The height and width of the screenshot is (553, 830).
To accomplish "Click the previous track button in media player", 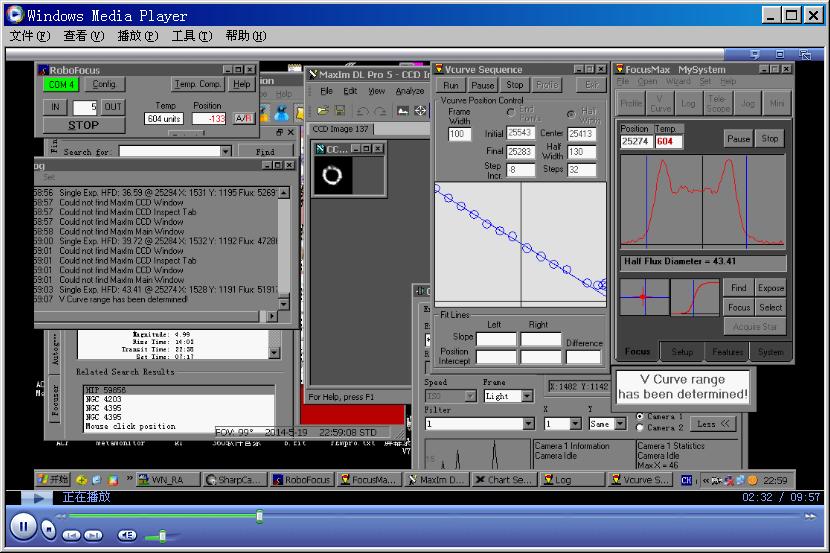I will [71, 535].
